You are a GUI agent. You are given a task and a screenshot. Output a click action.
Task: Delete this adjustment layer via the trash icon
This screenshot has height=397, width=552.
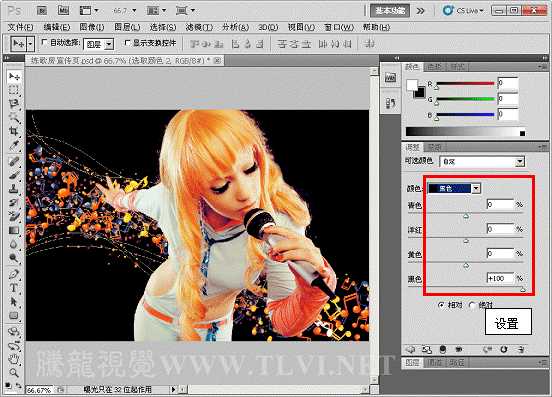521,349
